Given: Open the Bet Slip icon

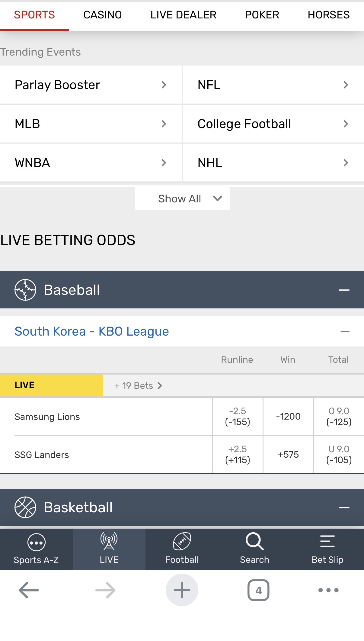Looking at the screenshot, I should point(327,542).
